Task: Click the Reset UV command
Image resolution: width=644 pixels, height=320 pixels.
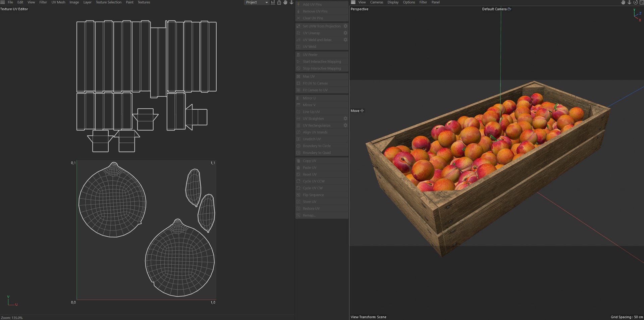Action: click(x=322, y=174)
